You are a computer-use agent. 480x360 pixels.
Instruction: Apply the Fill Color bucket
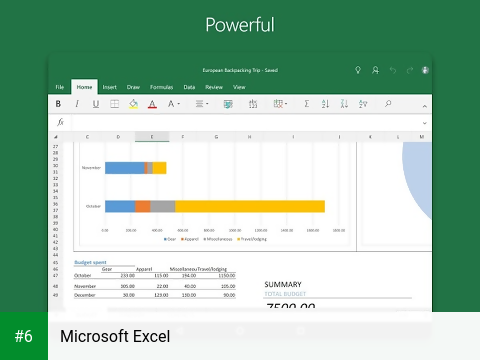click(x=133, y=104)
